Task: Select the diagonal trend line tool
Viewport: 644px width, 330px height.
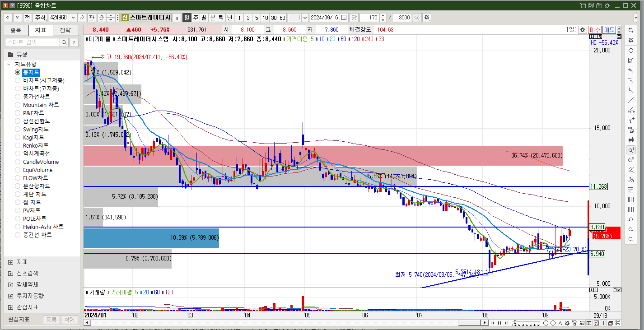Action: pos(631,100)
